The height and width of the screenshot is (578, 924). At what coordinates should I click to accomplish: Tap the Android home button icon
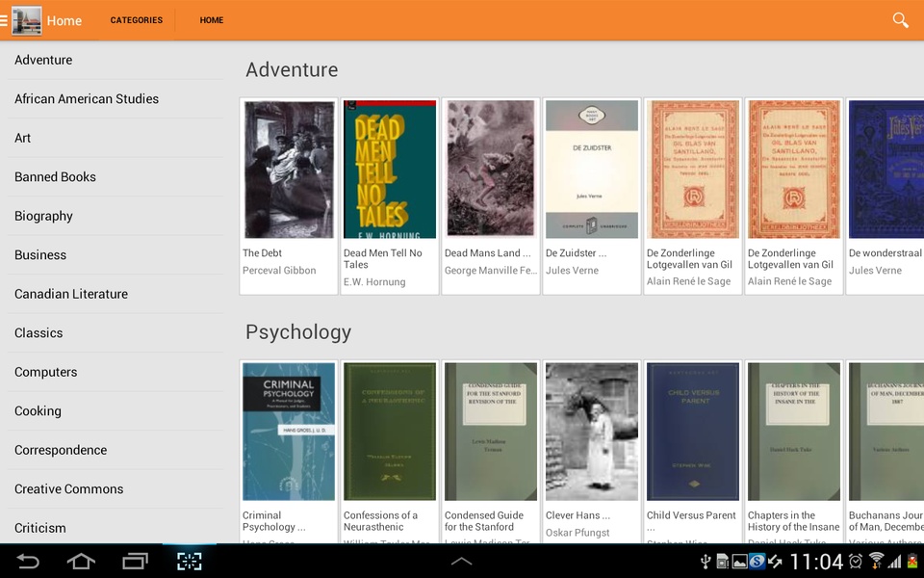(81, 561)
